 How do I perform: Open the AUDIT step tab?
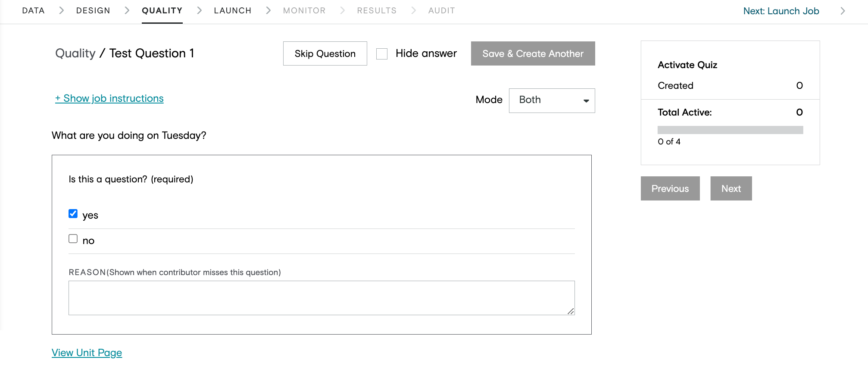click(442, 11)
